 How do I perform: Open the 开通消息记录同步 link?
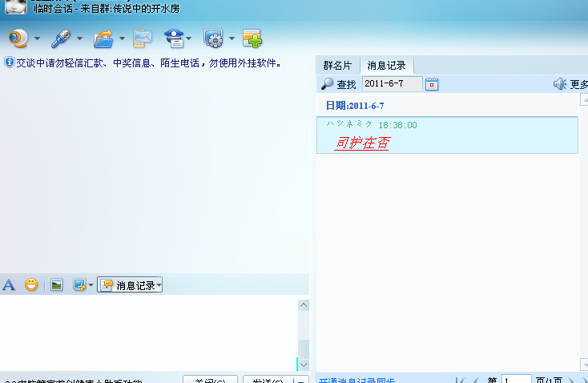click(356, 380)
